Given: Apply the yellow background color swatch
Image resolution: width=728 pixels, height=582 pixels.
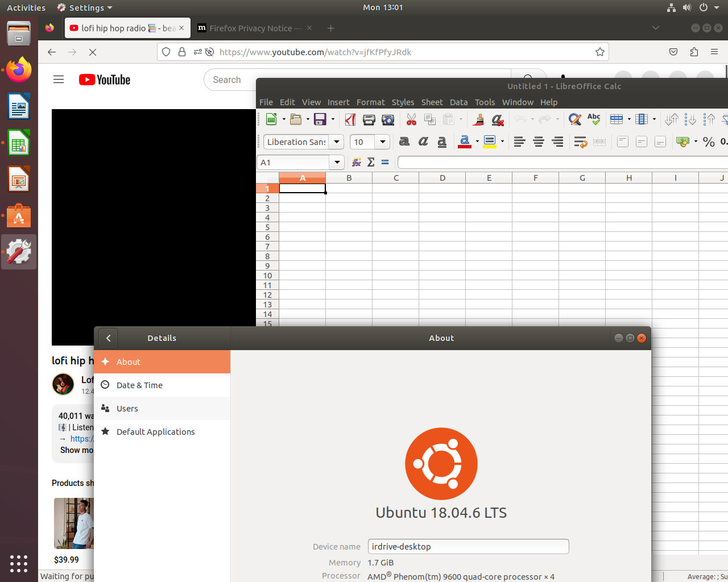Looking at the screenshot, I should click(x=490, y=142).
